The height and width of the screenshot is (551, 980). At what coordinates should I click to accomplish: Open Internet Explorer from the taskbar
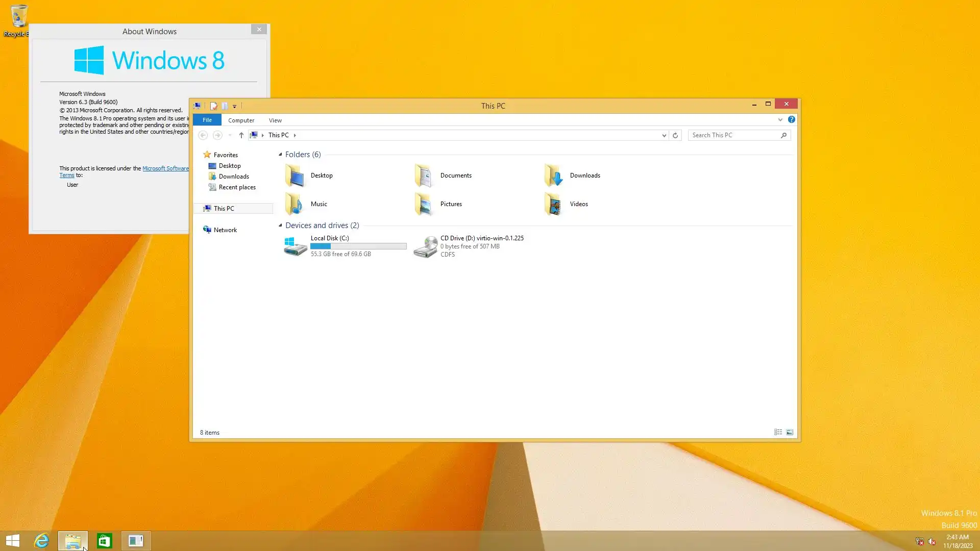tap(41, 541)
